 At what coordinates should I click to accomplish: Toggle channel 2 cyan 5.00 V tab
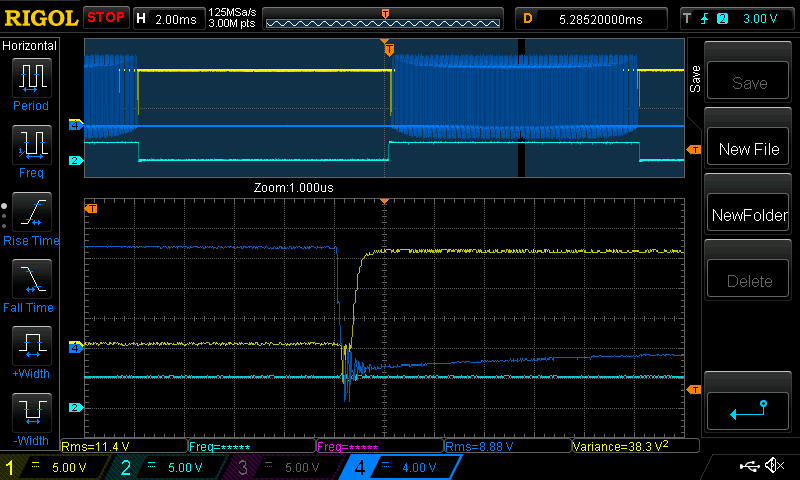coord(162,467)
